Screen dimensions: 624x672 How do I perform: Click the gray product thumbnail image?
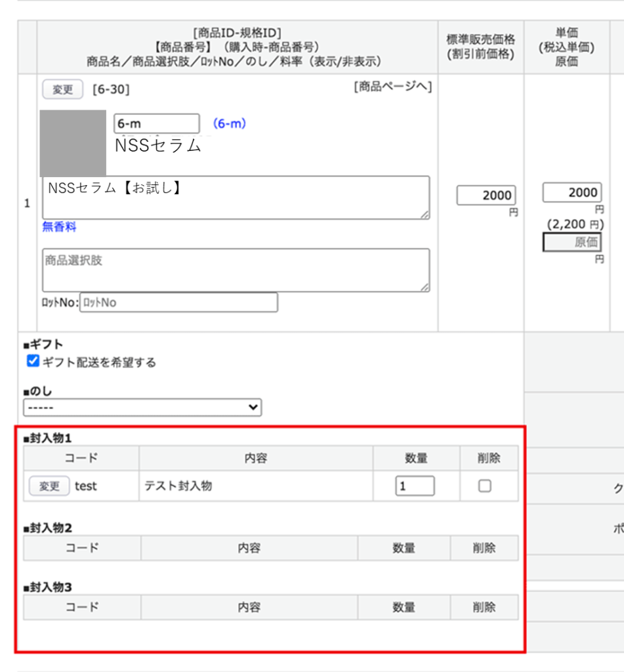coord(73,142)
